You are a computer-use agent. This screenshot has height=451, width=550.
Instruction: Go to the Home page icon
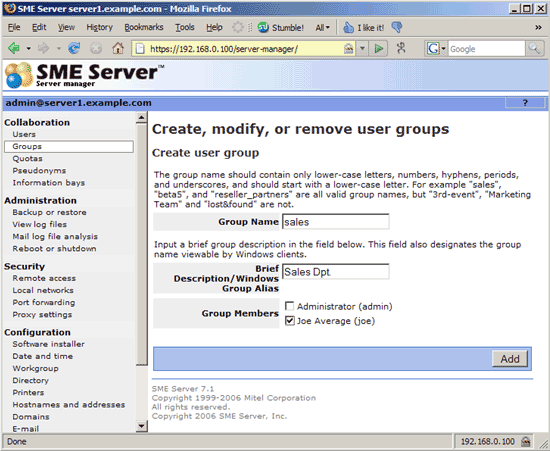[x=118, y=48]
